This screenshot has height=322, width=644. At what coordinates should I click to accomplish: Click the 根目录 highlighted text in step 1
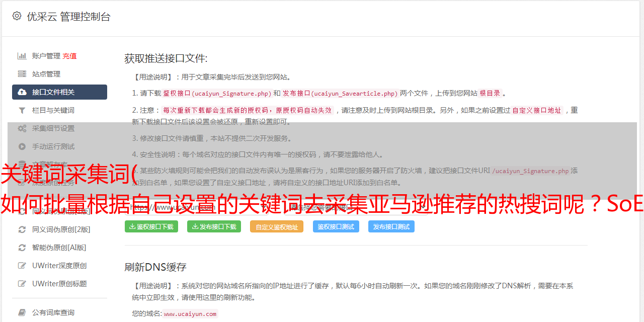coord(490,93)
